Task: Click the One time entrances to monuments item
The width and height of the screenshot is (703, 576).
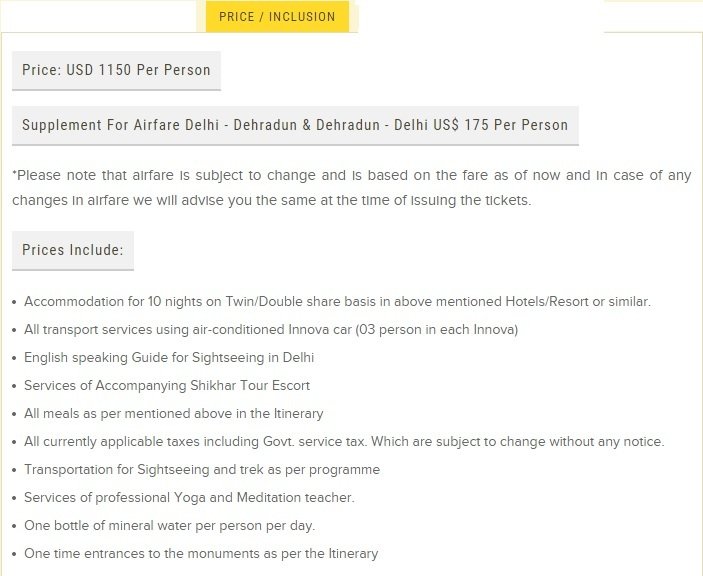Action: click(201, 554)
